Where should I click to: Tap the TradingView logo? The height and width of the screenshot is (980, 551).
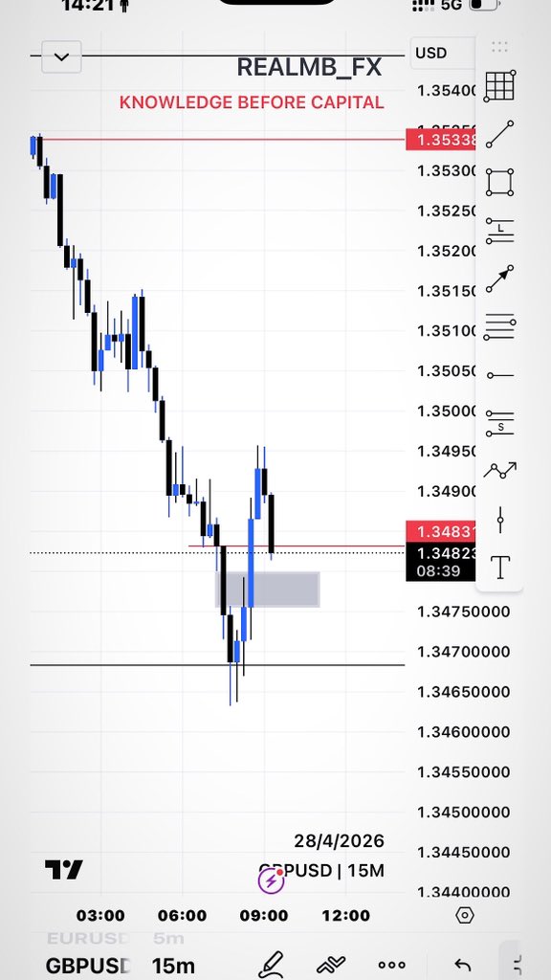pyautogui.click(x=64, y=869)
